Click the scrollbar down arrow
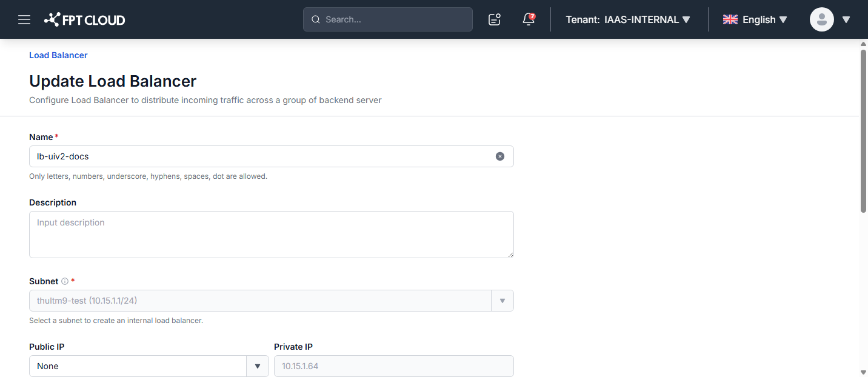This screenshot has height=377, width=868. coord(863,372)
